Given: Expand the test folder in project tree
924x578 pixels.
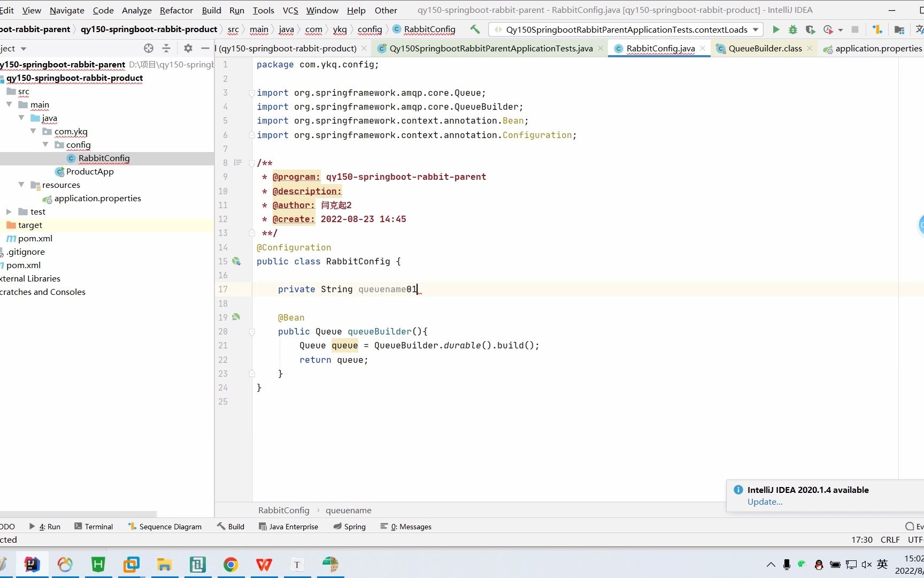Looking at the screenshot, I should 9,212.
